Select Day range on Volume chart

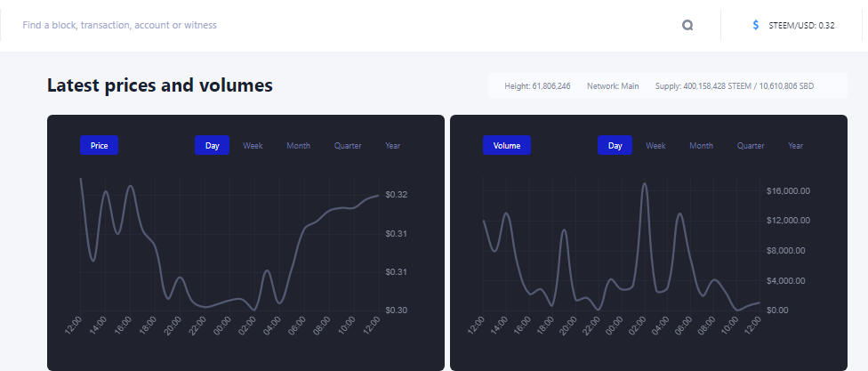[x=615, y=146]
